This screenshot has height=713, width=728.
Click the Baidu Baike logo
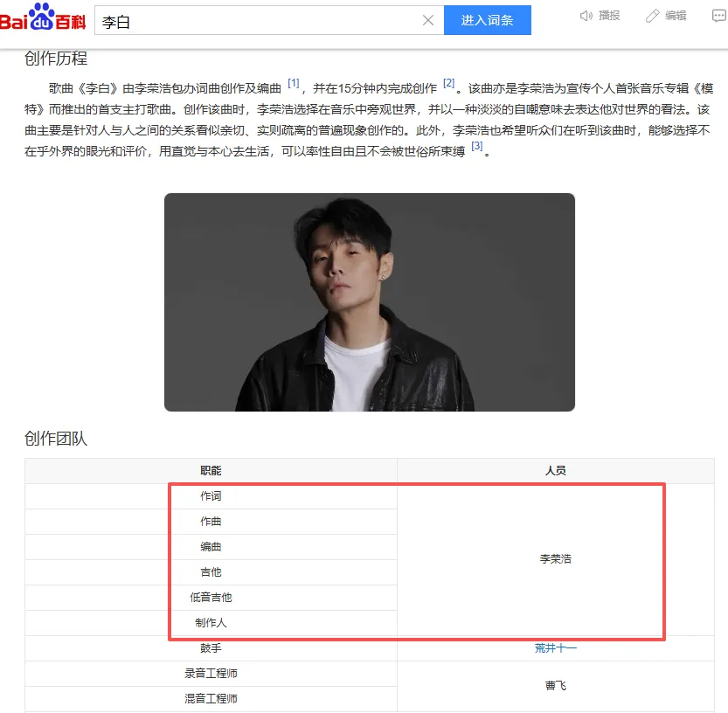click(43, 17)
